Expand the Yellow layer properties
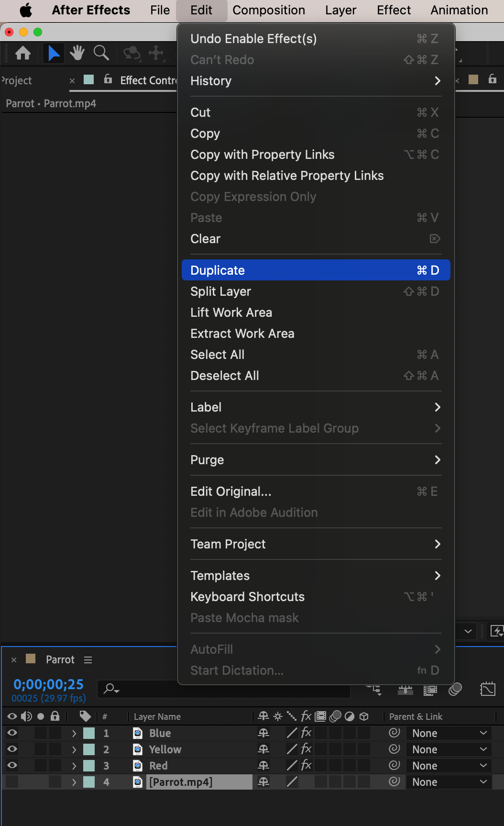The height and width of the screenshot is (826, 504). pos(74,749)
